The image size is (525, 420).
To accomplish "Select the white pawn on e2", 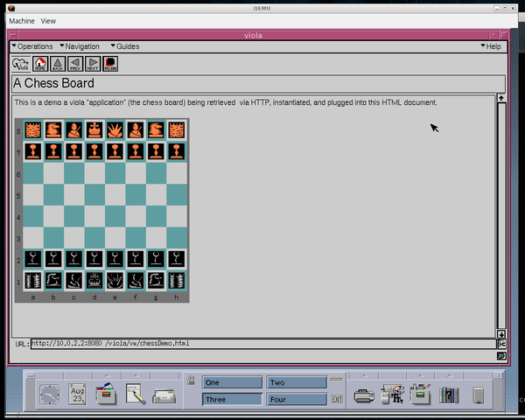I will [115, 259].
